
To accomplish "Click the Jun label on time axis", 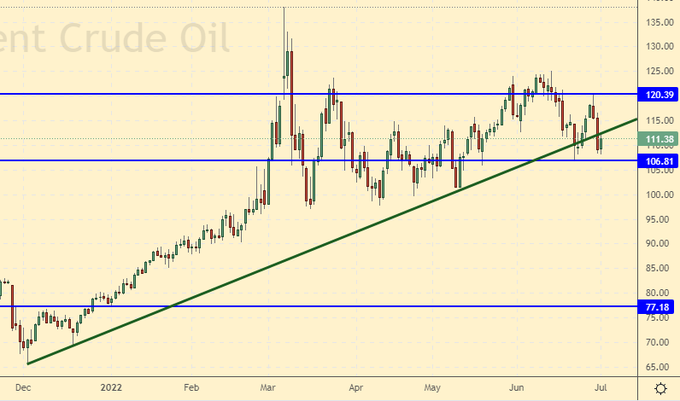I will [x=517, y=385].
